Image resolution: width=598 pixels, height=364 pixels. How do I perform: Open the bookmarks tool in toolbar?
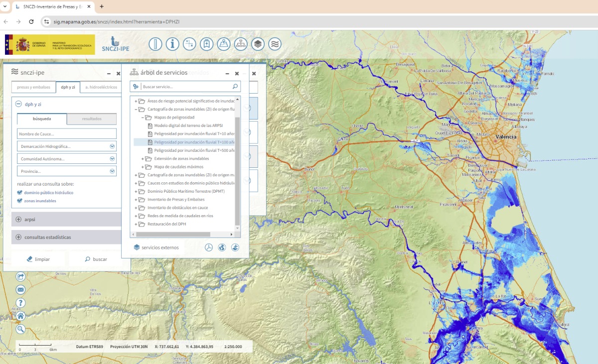[x=207, y=44]
